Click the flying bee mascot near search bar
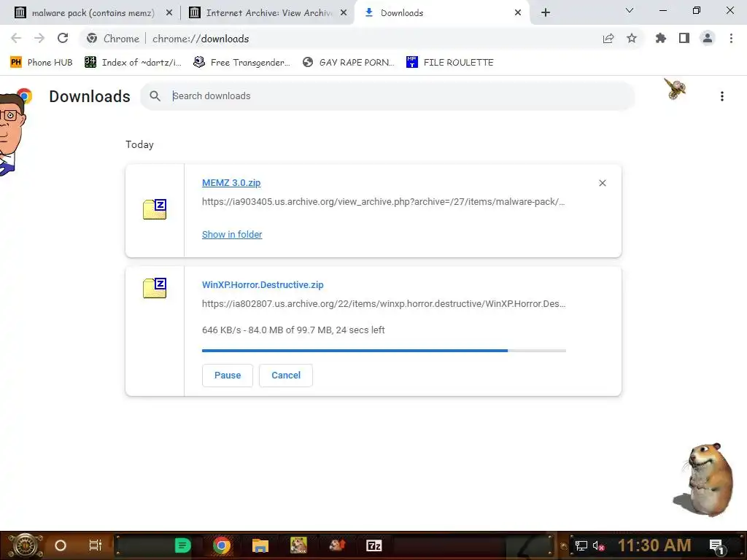 [x=675, y=89]
